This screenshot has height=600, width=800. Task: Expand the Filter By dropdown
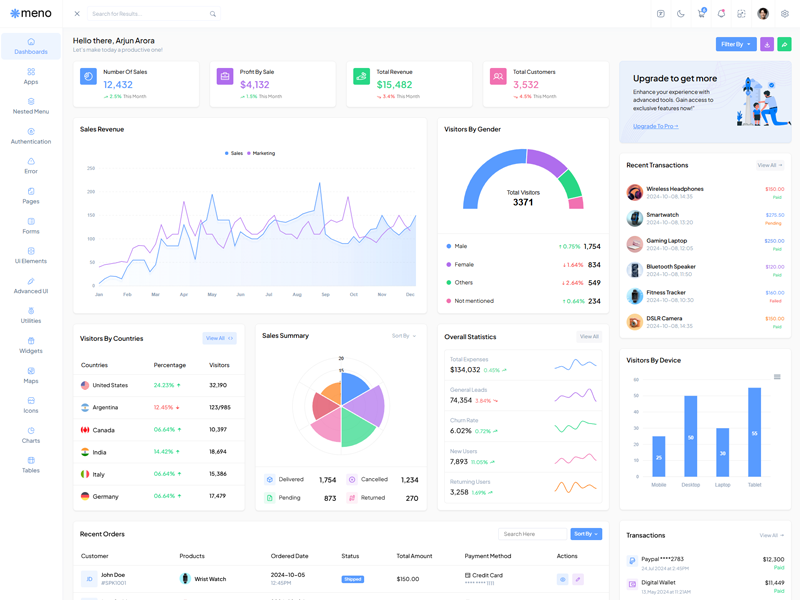[736, 44]
